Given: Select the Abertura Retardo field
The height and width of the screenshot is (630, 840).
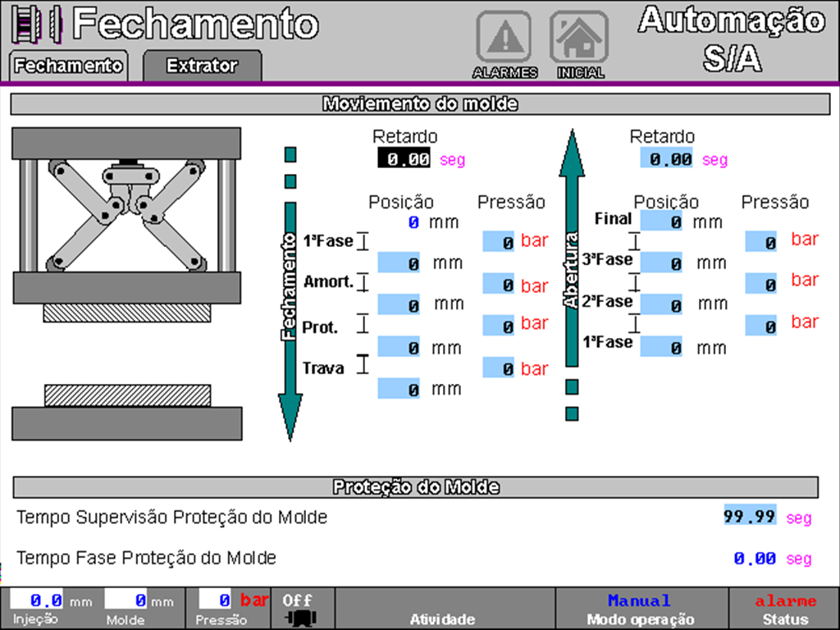Looking at the screenshot, I should 665,159.
